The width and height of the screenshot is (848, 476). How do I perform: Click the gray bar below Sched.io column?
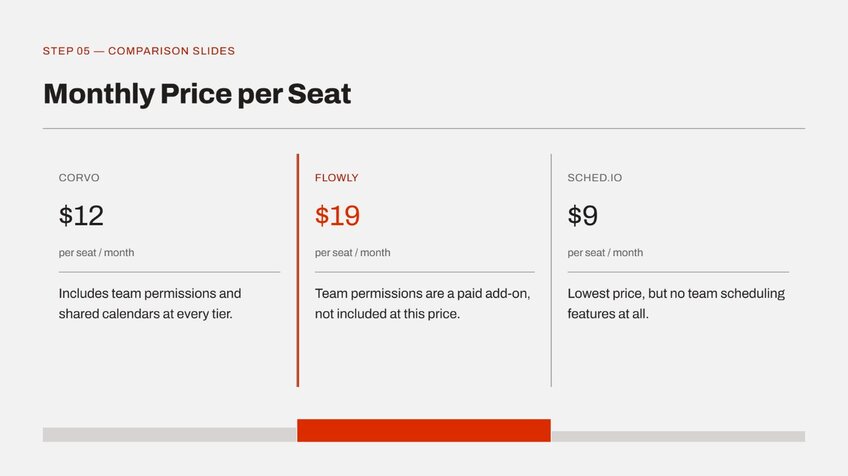[x=678, y=437]
